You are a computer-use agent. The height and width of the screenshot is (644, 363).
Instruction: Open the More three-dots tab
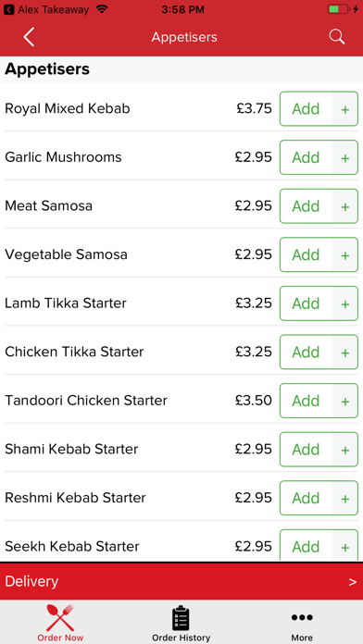pos(302,623)
